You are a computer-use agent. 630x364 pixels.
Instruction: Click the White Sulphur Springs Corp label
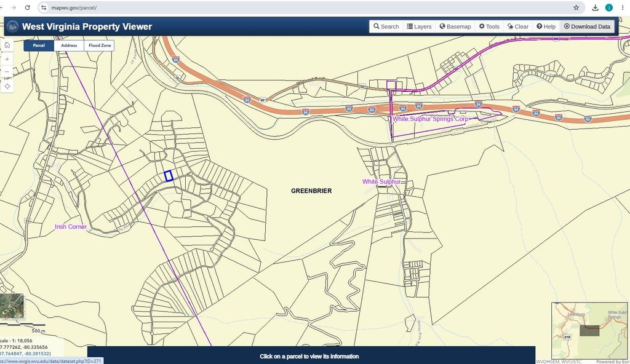click(430, 119)
